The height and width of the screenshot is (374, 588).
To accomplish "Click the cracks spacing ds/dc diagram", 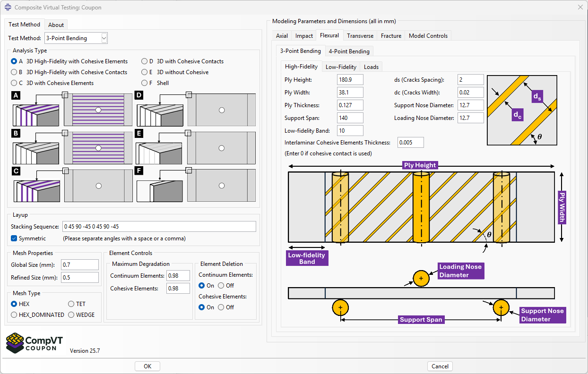I will point(522,110).
